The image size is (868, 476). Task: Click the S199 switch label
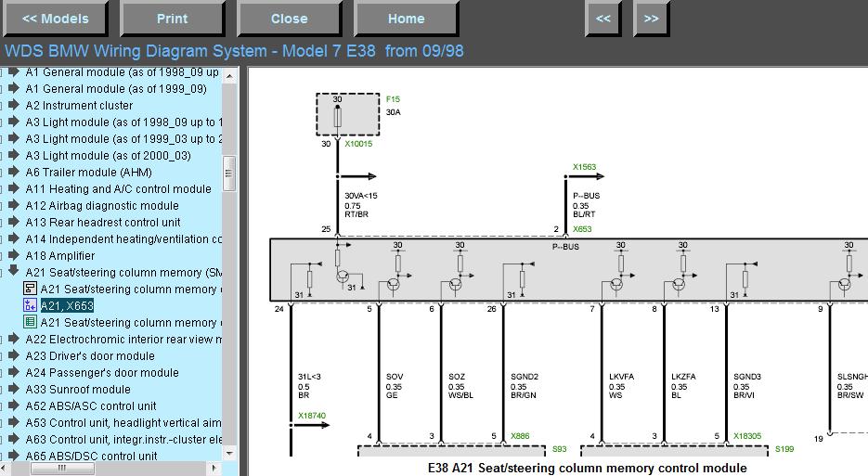coord(784,449)
